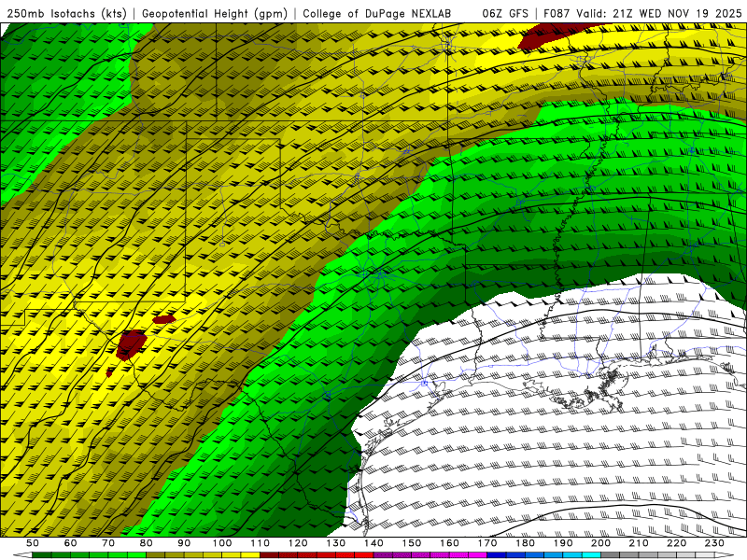Click the '110' label on the color scale
Screen dimensions: 747x560
pos(261,543)
